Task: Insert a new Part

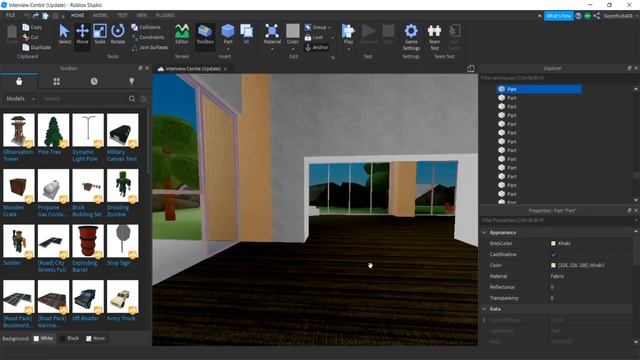Action: pyautogui.click(x=228, y=34)
